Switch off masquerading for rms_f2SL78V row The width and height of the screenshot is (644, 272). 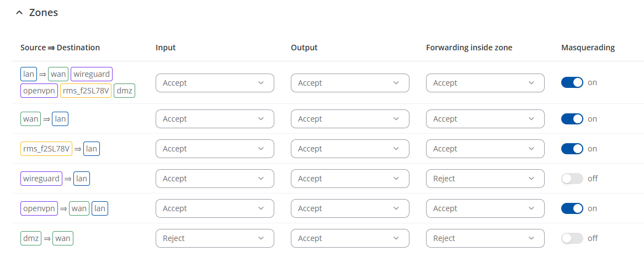[572, 149]
